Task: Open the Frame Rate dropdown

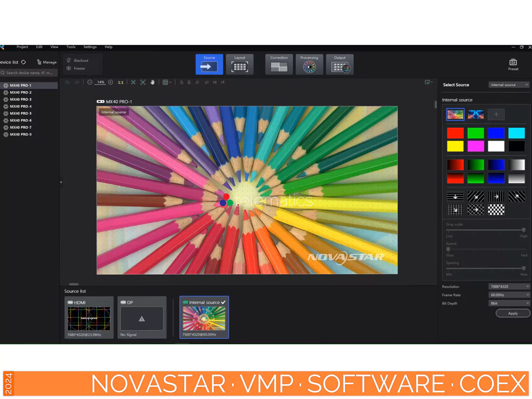Action: coord(509,295)
